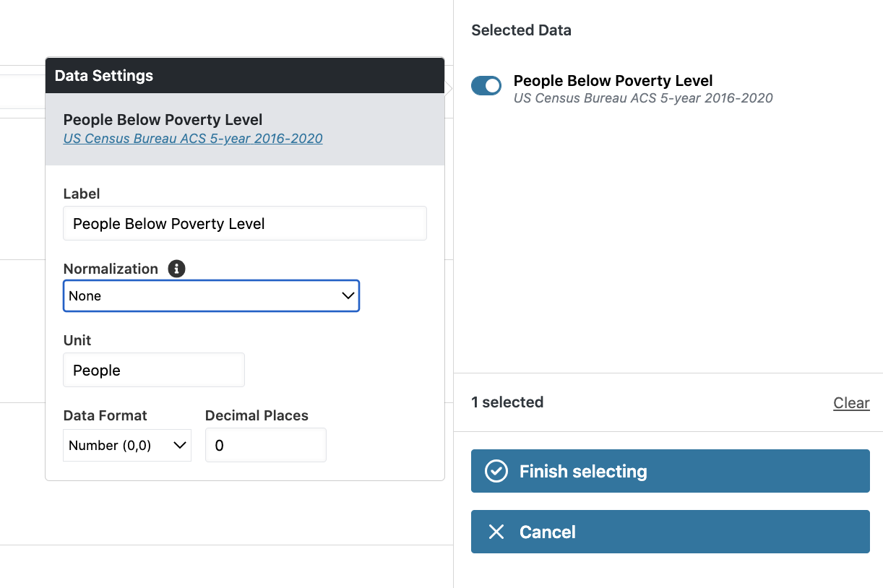Expand the Data Format dropdown

127,446
